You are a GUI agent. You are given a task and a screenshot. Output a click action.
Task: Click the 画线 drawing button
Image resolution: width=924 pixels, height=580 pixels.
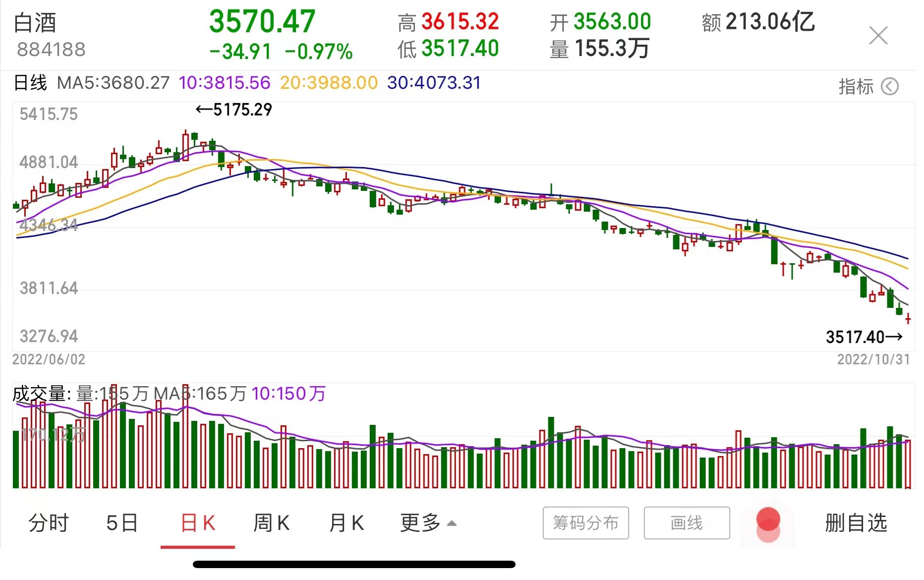click(687, 523)
